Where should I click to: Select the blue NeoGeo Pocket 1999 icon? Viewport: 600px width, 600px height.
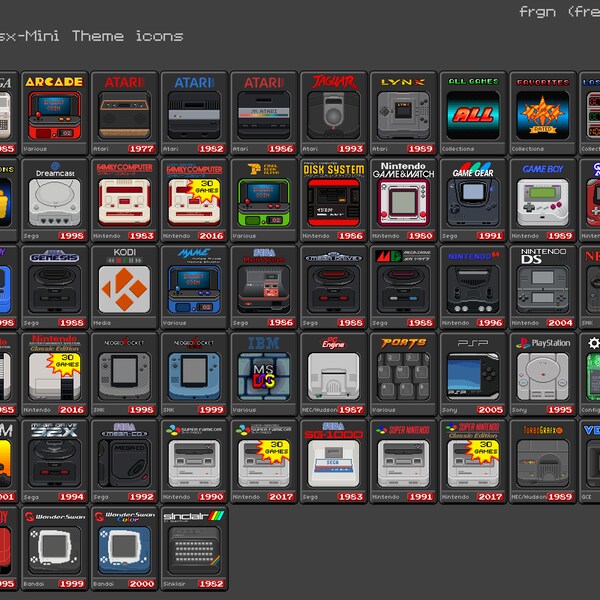[x=194, y=374]
